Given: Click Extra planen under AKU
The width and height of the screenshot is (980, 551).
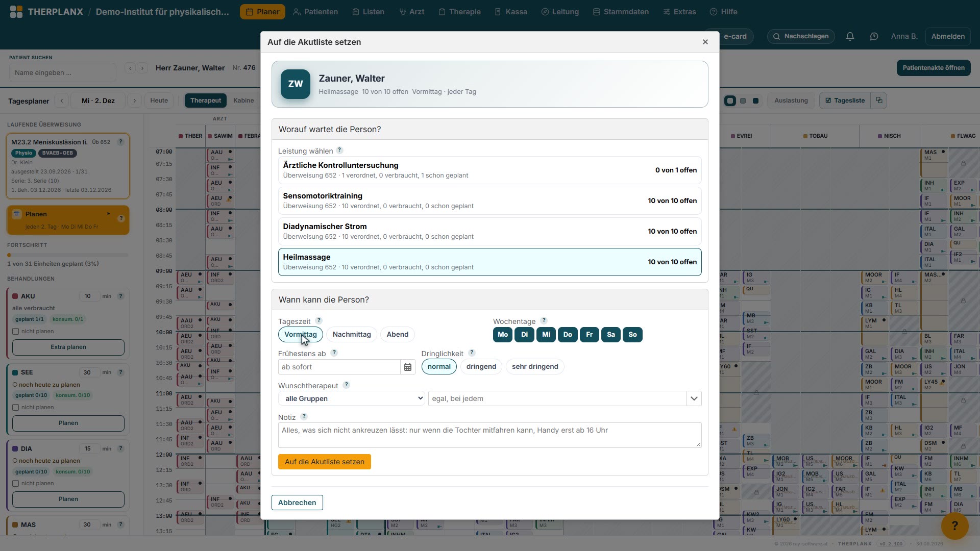Looking at the screenshot, I should [x=68, y=347].
